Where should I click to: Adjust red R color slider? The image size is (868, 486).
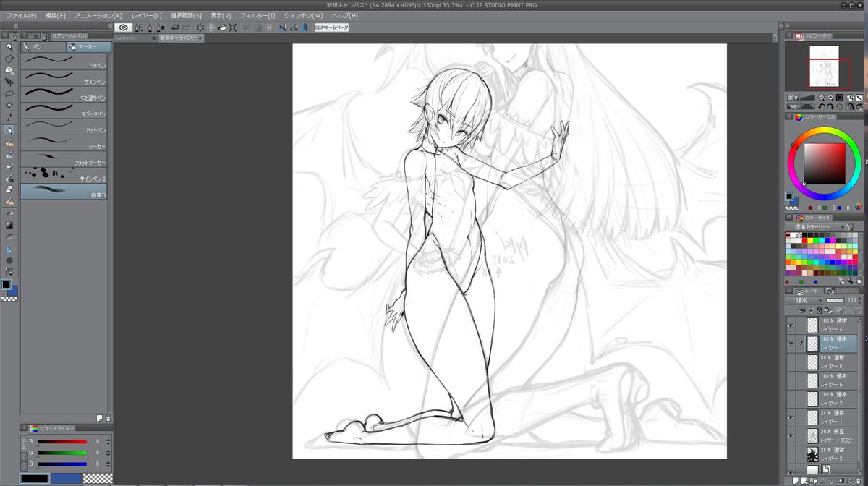pos(62,441)
